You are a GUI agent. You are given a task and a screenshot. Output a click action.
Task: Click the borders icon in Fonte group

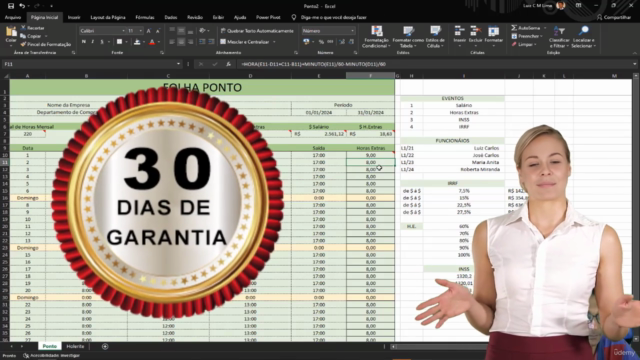(x=119, y=42)
